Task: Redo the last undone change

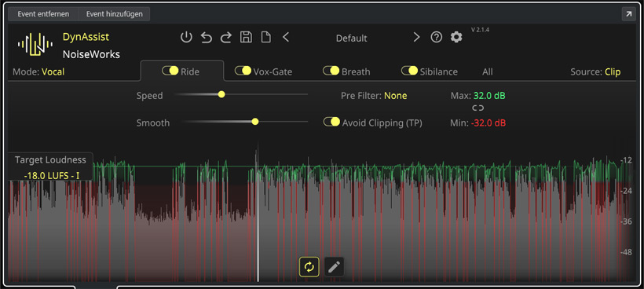Action: (226, 38)
